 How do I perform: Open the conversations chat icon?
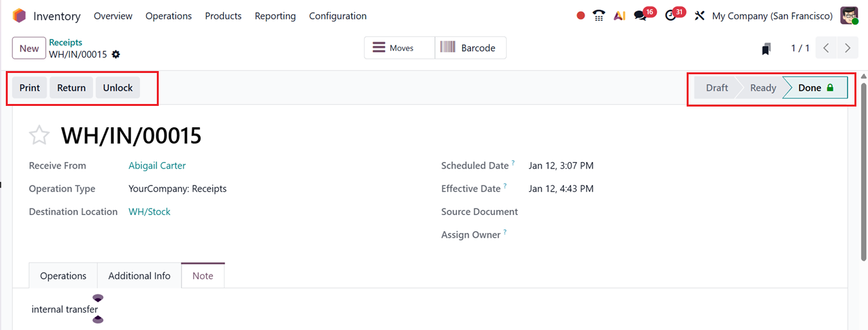[640, 15]
